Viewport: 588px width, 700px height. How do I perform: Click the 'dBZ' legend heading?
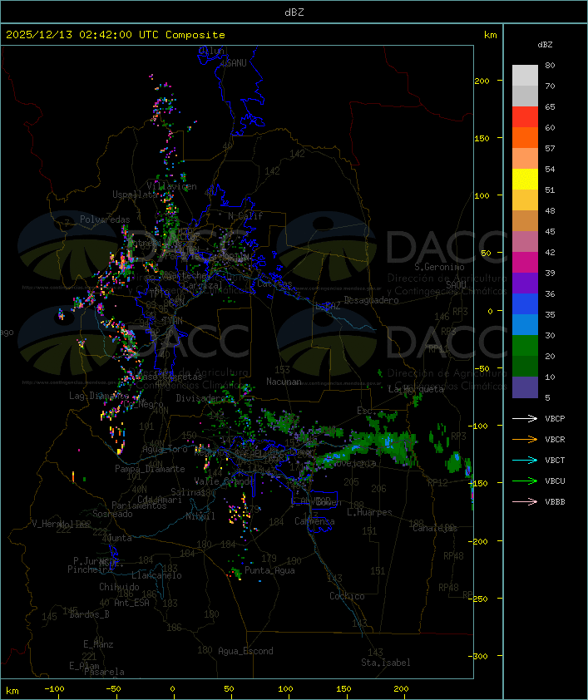[x=545, y=45]
